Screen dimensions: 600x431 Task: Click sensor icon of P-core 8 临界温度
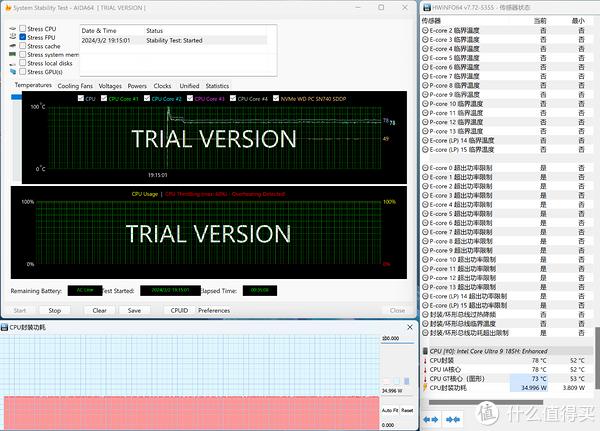tap(425, 85)
